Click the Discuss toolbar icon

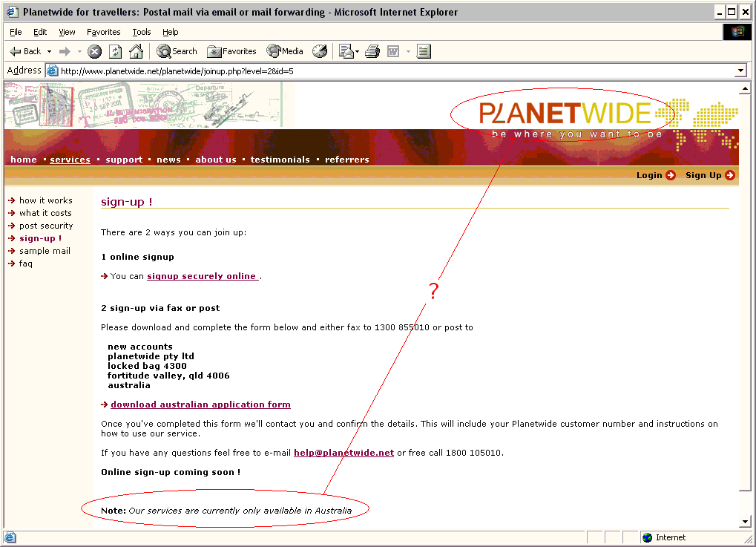point(424,51)
